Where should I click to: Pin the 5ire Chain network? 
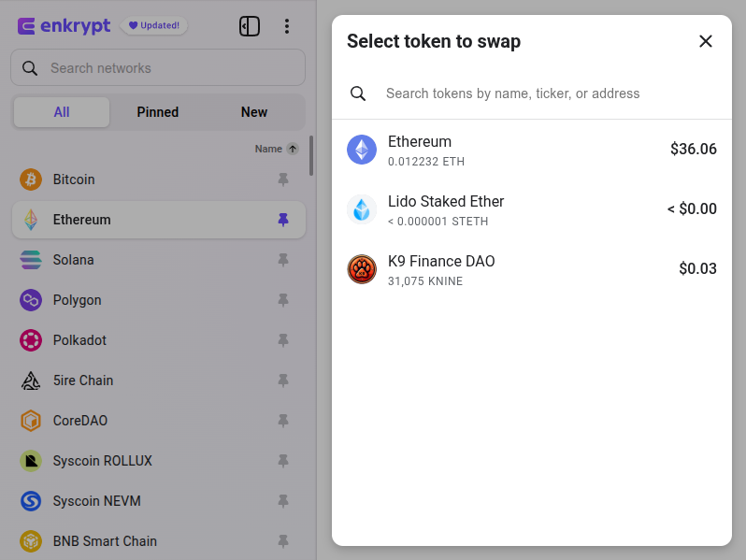pos(283,381)
